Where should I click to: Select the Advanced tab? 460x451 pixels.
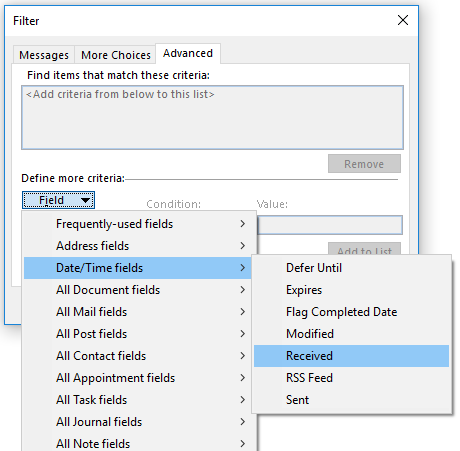pyautogui.click(x=188, y=53)
